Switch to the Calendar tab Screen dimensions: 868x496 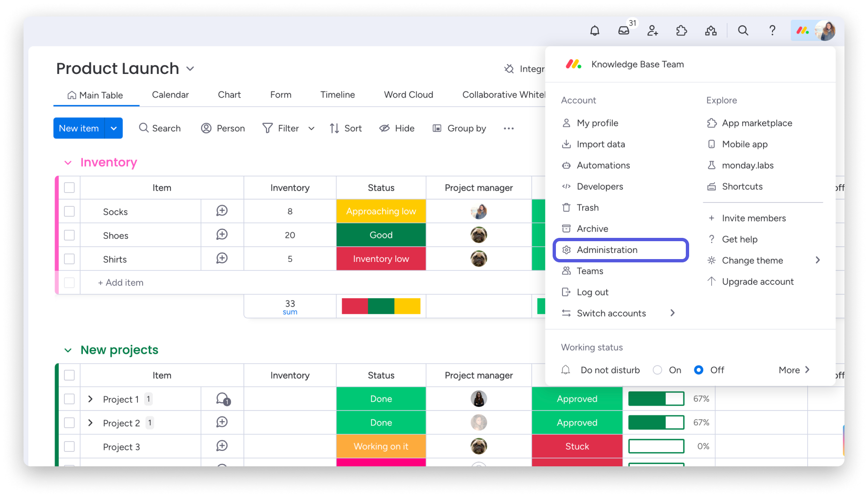pos(170,95)
